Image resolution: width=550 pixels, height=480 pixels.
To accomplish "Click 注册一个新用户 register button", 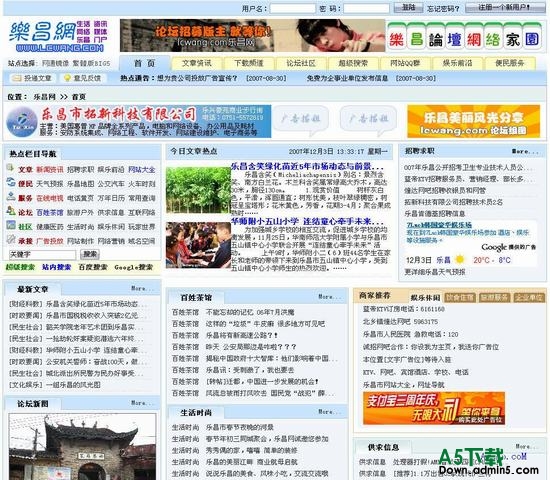I will pos(505,8).
